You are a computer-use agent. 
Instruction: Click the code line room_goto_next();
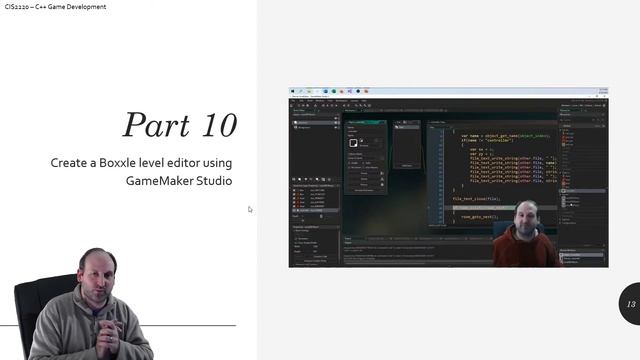pyautogui.click(x=480, y=217)
